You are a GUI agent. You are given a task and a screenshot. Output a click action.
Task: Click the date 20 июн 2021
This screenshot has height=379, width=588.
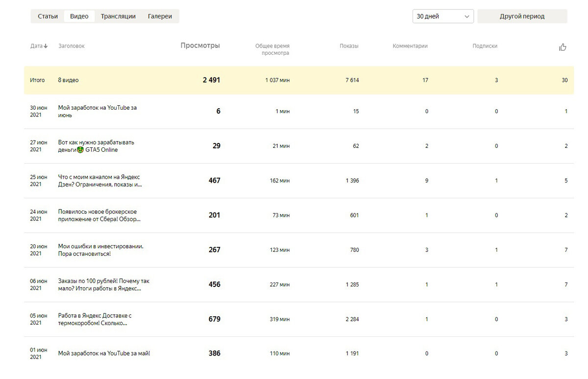39,250
